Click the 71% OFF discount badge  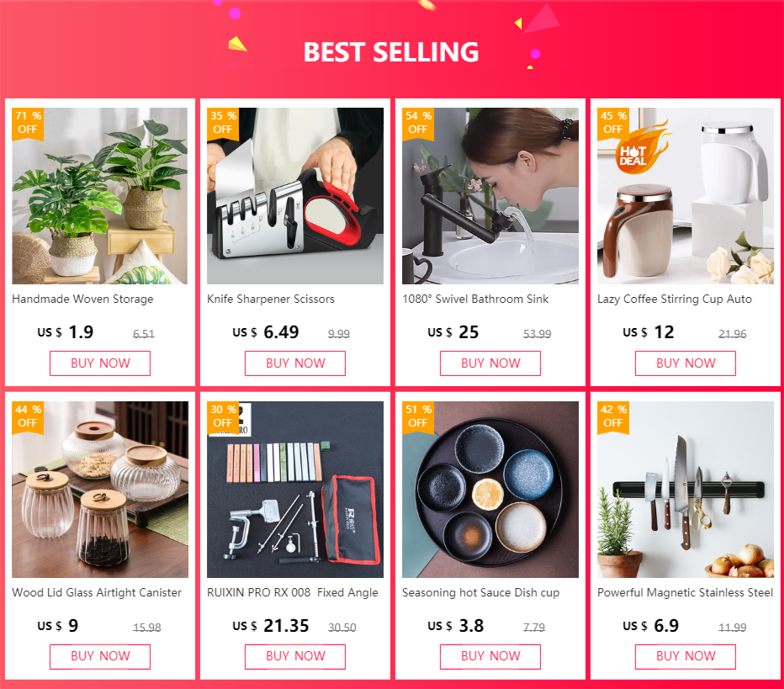pyautogui.click(x=28, y=124)
